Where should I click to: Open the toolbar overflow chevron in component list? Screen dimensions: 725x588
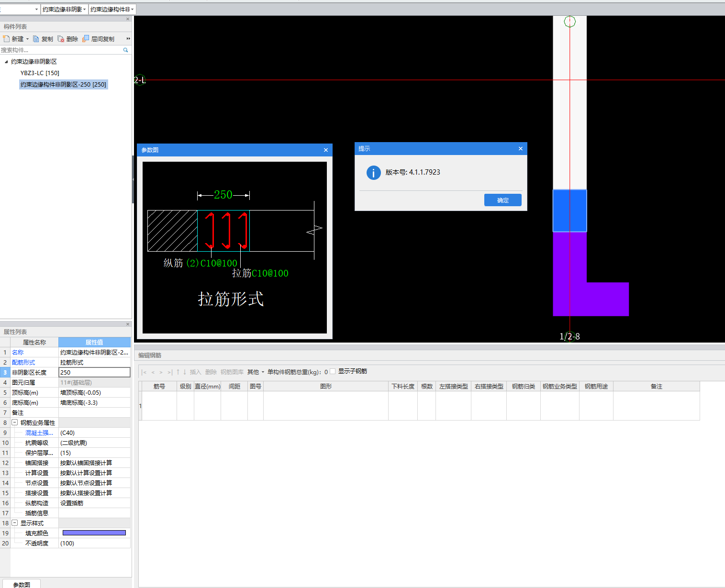(128, 39)
